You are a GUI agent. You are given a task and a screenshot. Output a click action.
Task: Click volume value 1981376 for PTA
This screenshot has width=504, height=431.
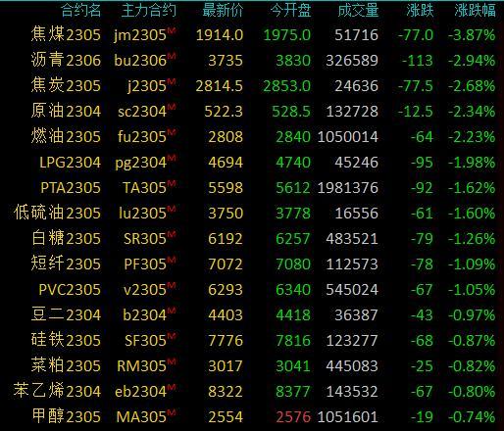[x=348, y=188]
